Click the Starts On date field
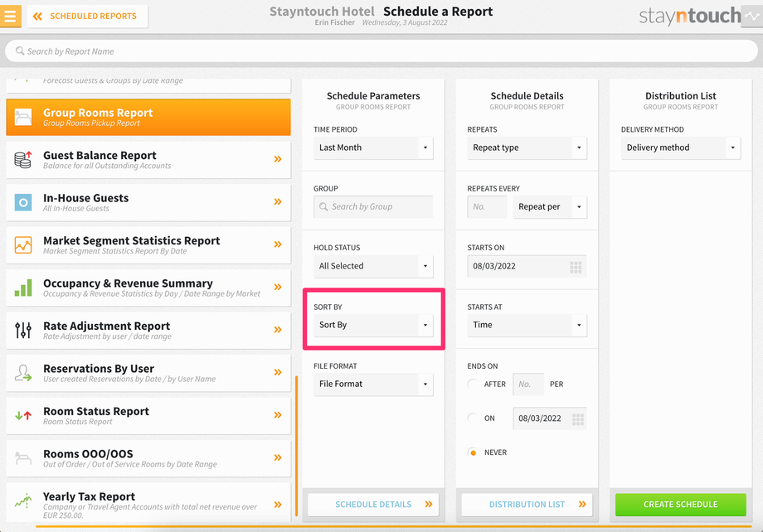The width and height of the screenshot is (763, 532). click(527, 267)
